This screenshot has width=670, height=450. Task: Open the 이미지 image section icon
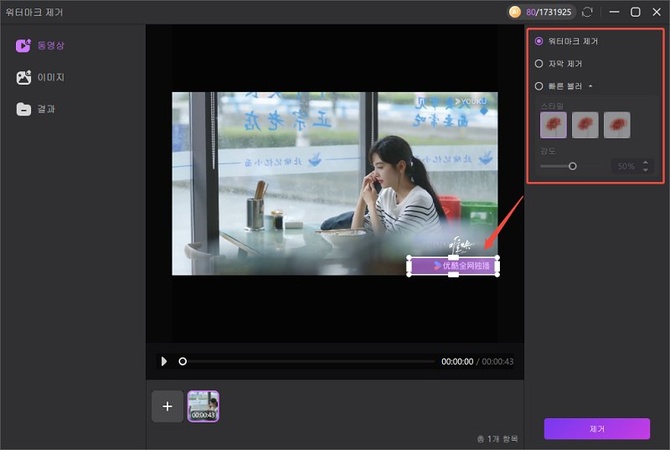pyautogui.click(x=23, y=77)
